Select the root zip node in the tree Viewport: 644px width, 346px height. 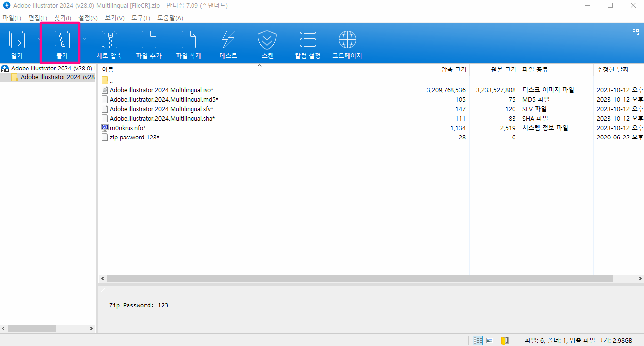click(x=48, y=68)
